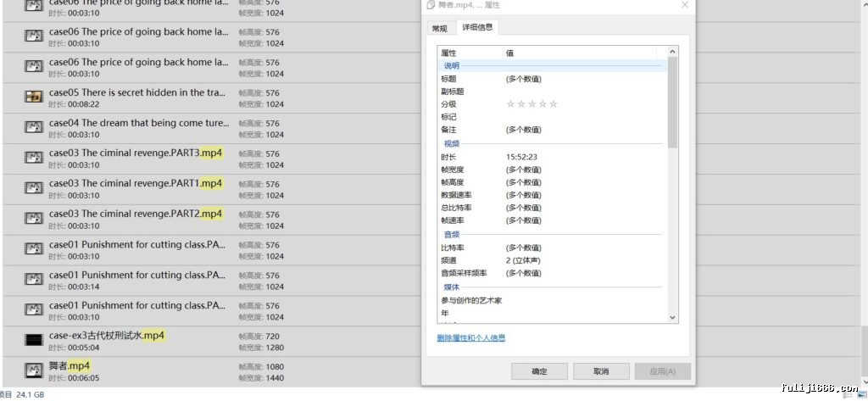Click the properties list scrollbar thumb
868x401 pixels.
(672, 103)
